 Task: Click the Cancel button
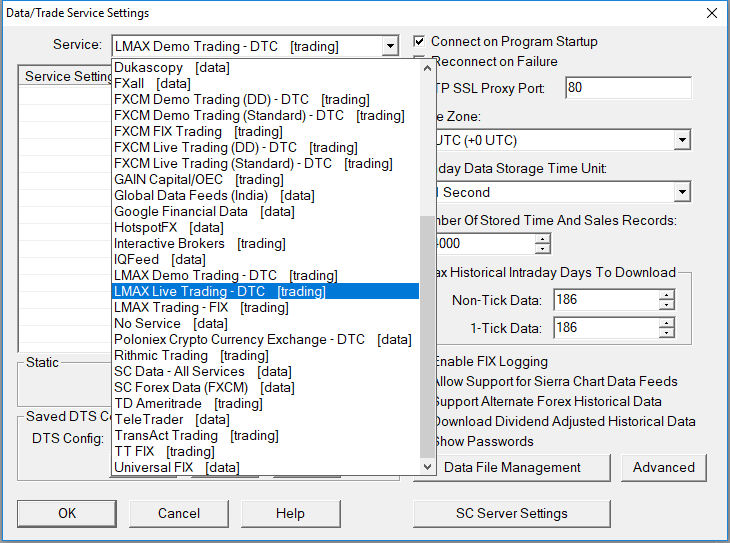click(179, 513)
